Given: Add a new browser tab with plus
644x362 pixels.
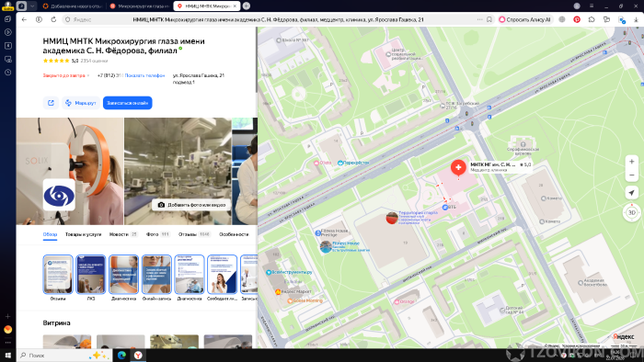Looking at the screenshot, I should pyautogui.click(x=246, y=6).
